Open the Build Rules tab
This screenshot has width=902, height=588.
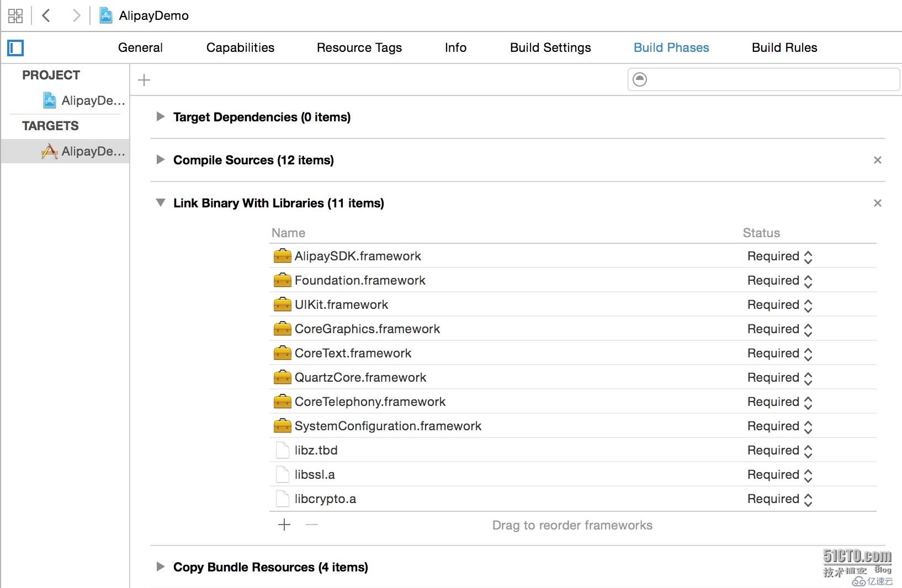(784, 47)
